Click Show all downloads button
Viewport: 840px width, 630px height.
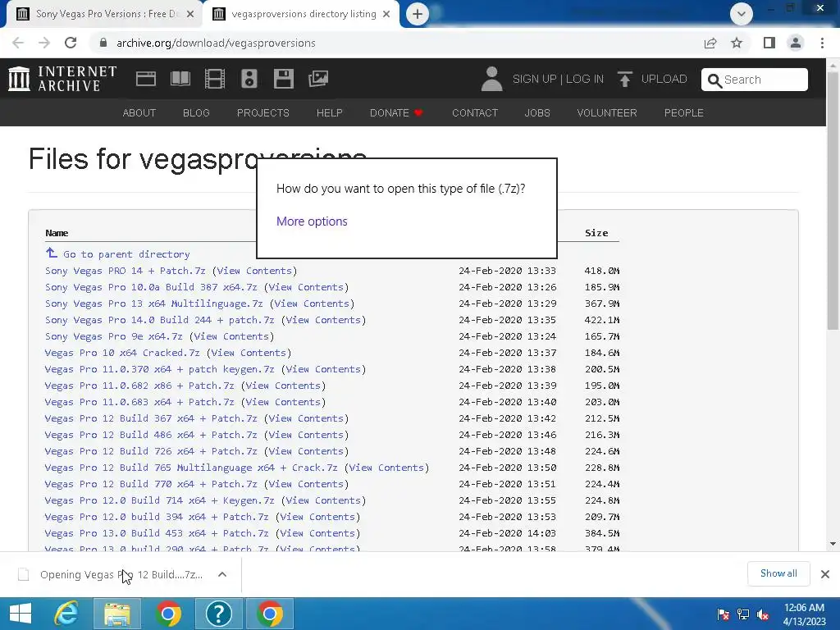[x=778, y=573]
